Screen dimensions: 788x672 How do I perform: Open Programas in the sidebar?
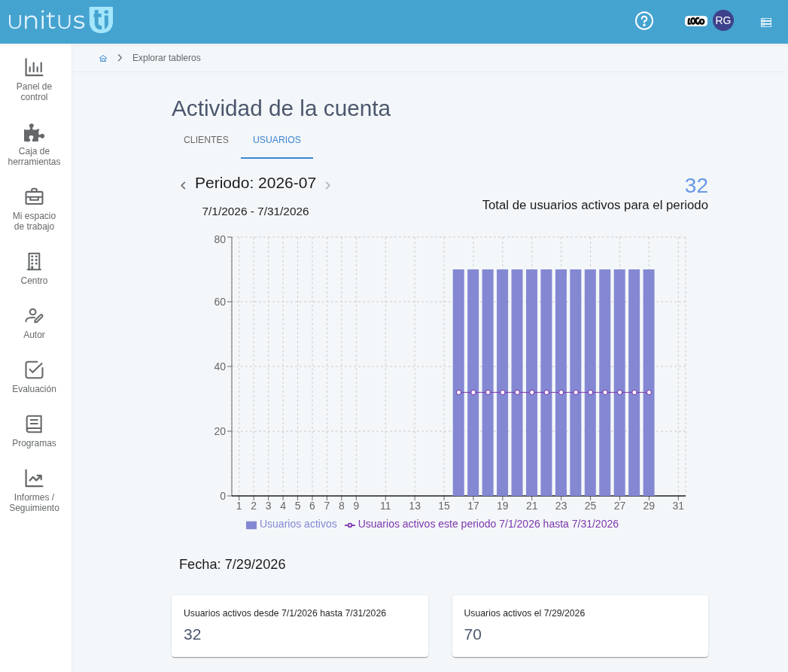[34, 432]
